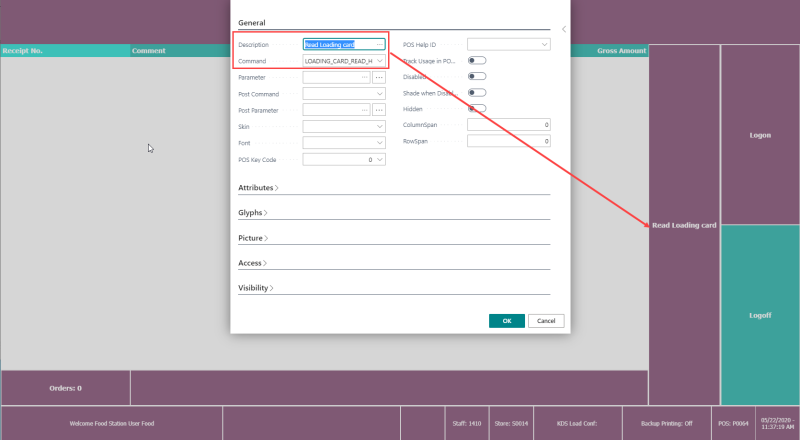Expand the Visibility section
Image resolution: width=800 pixels, height=440 pixels.
pyautogui.click(x=256, y=288)
